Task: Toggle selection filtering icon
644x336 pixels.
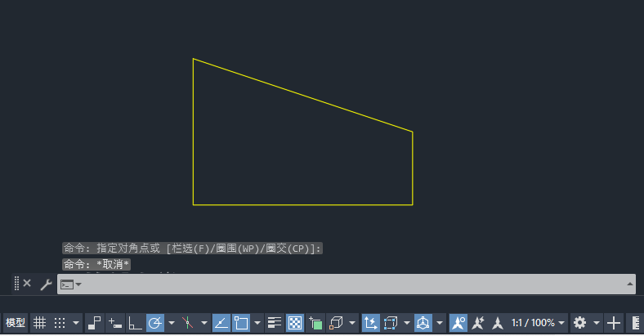Action: point(391,323)
